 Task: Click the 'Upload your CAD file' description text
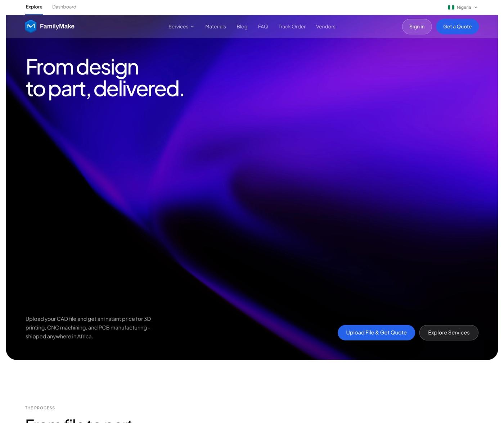click(x=89, y=328)
